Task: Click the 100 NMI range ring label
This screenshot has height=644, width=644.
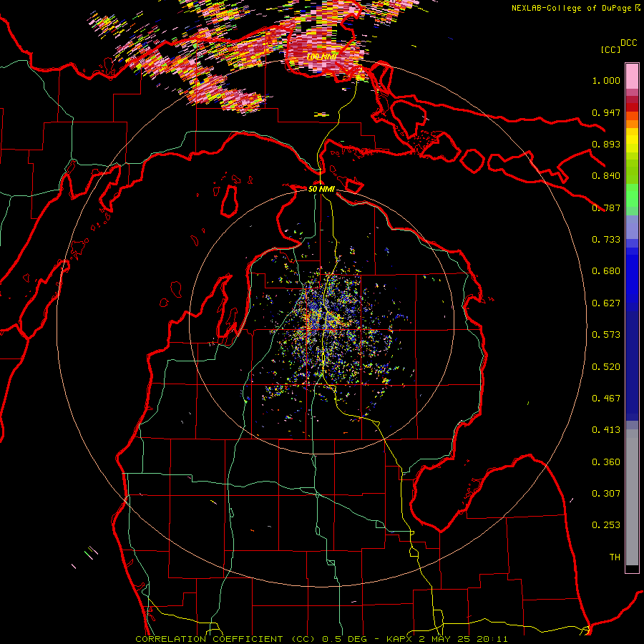Action: pos(321,57)
